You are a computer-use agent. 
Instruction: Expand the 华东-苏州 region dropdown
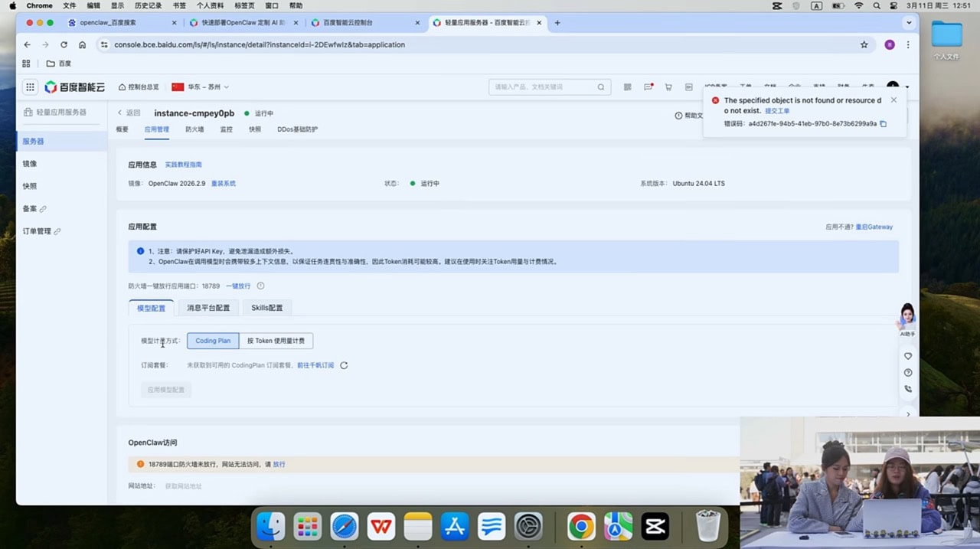coord(201,87)
